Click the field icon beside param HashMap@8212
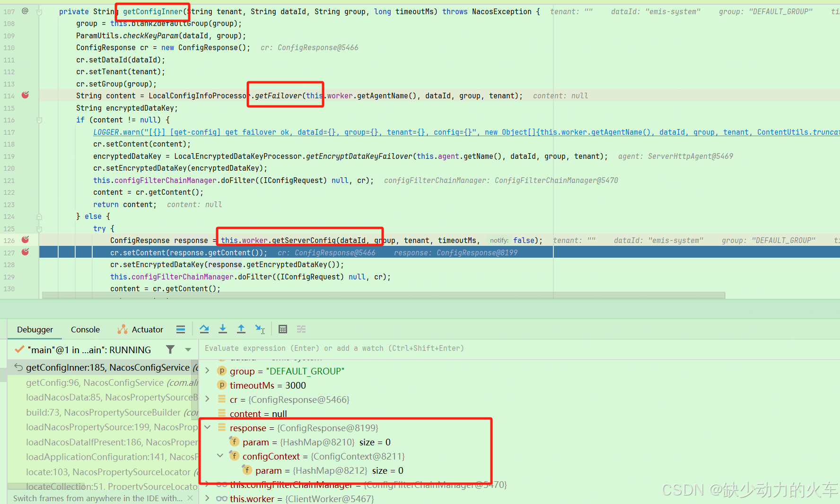This screenshot has height=504, width=840. [x=247, y=470]
